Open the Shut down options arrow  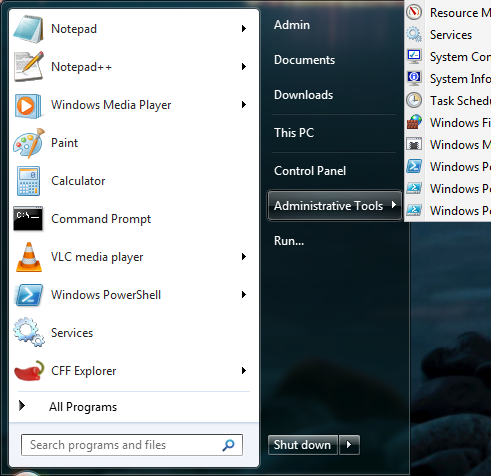coord(349,445)
